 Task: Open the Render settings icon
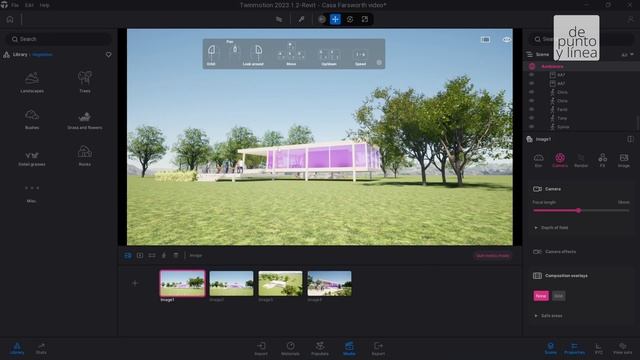[x=581, y=160]
